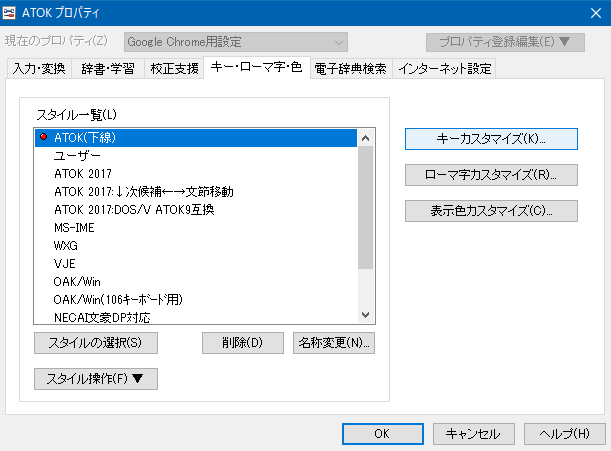The height and width of the screenshot is (451, 611).
Task: Select the ATOK 2017 style entry
Action: point(196,173)
